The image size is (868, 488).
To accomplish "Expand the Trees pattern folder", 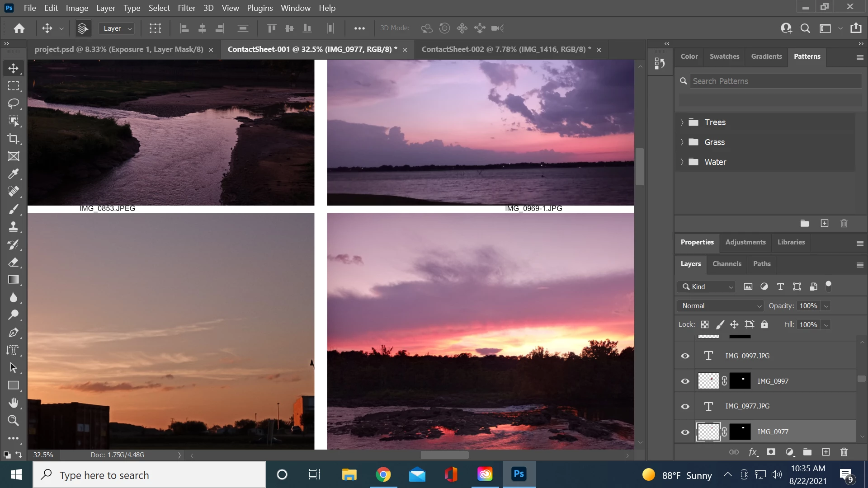I will coord(682,122).
